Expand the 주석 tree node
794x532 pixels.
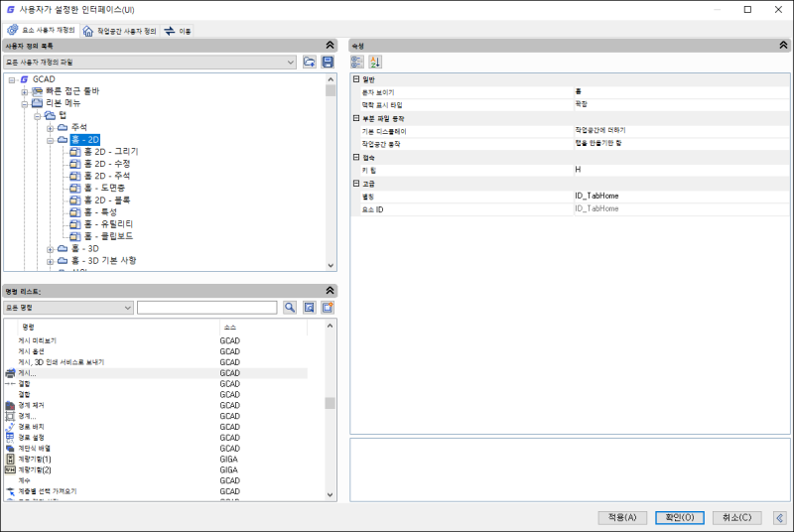51,128
